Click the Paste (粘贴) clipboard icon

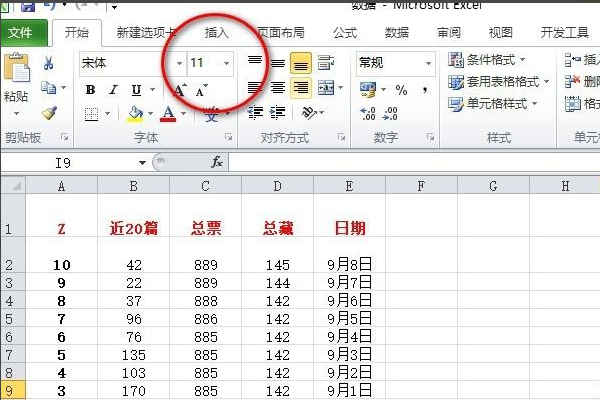(x=17, y=67)
